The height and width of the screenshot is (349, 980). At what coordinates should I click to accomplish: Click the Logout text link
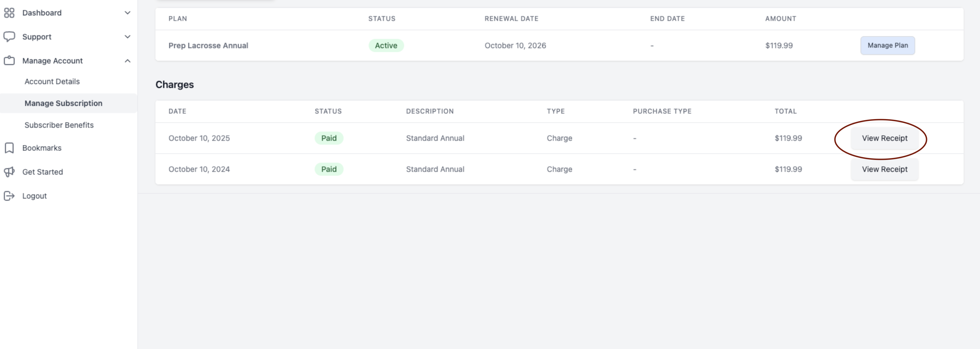[34, 196]
